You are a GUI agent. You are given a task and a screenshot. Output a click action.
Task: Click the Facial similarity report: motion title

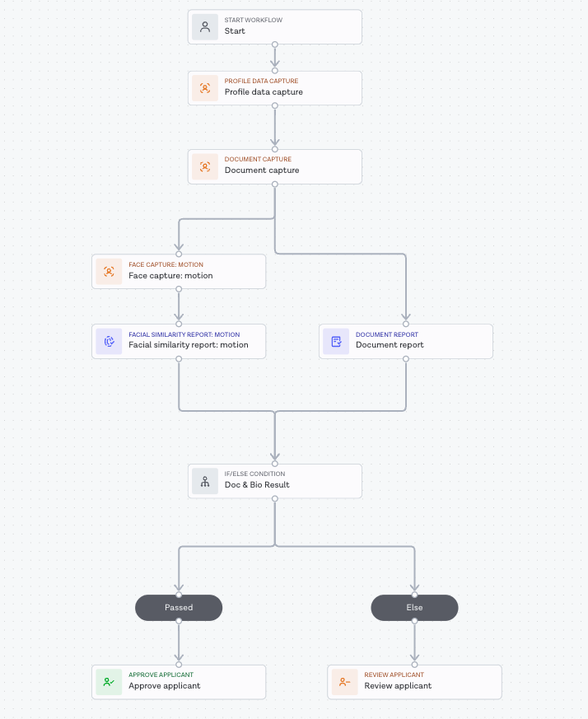188,345
